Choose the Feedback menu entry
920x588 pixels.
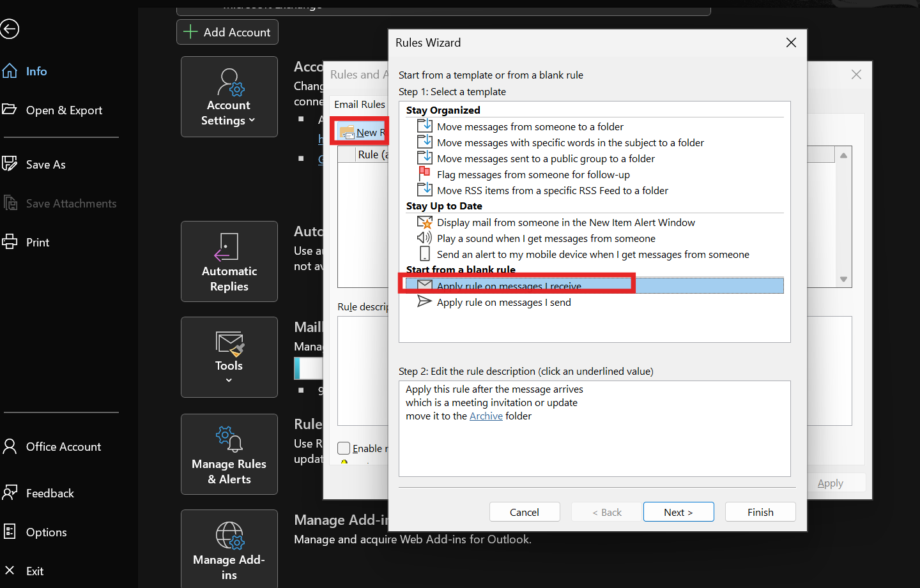click(x=50, y=493)
